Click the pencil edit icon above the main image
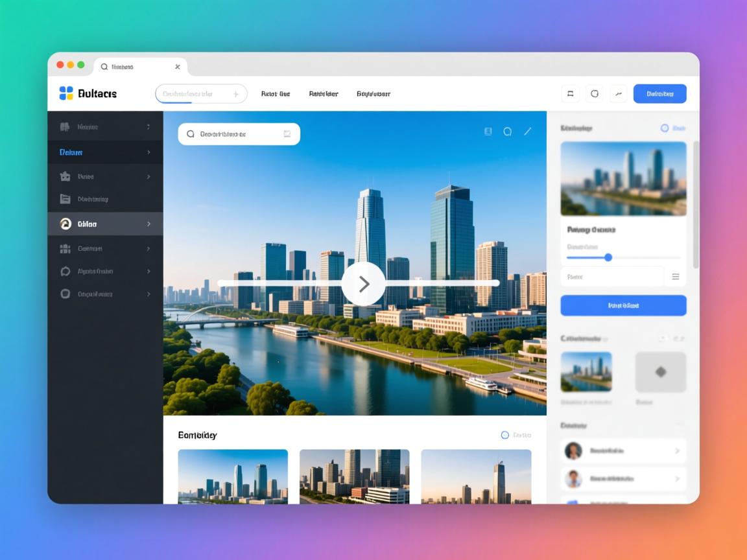Viewport: 747px width, 560px height. pyautogui.click(x=527, y=132)
